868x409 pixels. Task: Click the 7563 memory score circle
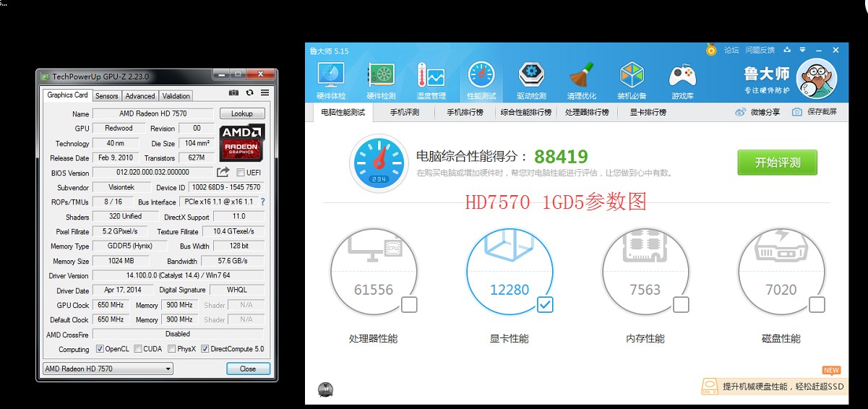pos(645,273)
